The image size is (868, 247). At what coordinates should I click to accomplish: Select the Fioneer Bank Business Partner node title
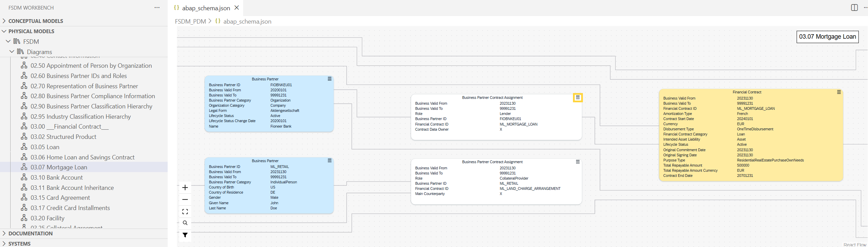(265, 79)
